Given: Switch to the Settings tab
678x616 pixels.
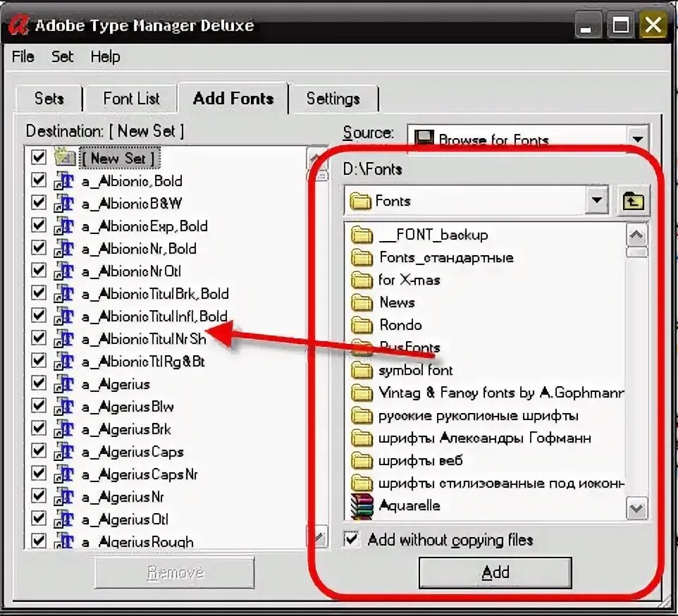Looking at the screenshot, I should click(x=333, y=99).
